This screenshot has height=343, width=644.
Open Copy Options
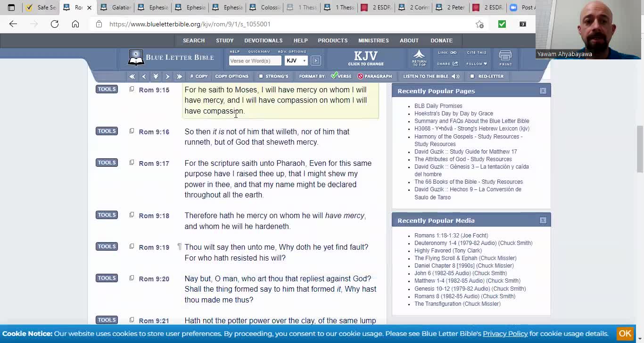pos(231,76)
